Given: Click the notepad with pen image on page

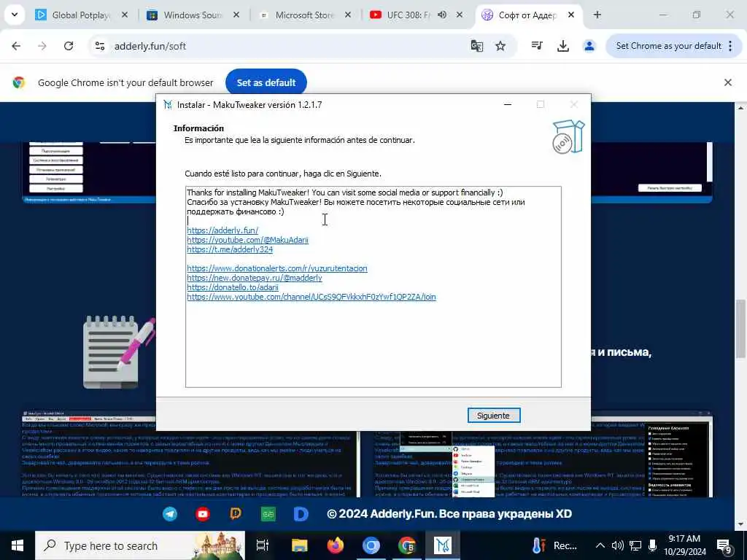Looking at the screenshot, I should click(118, 351).
